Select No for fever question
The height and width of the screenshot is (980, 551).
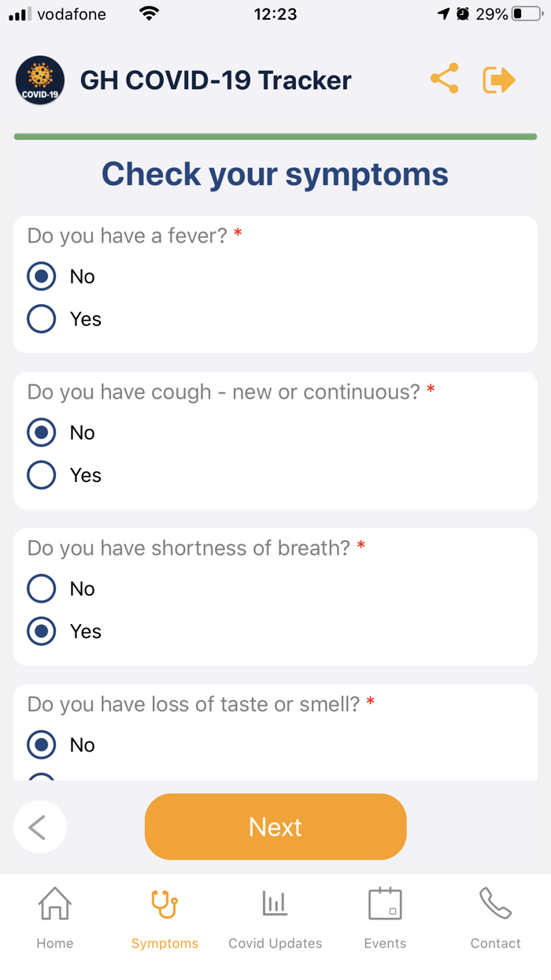(x=42, y=277)
